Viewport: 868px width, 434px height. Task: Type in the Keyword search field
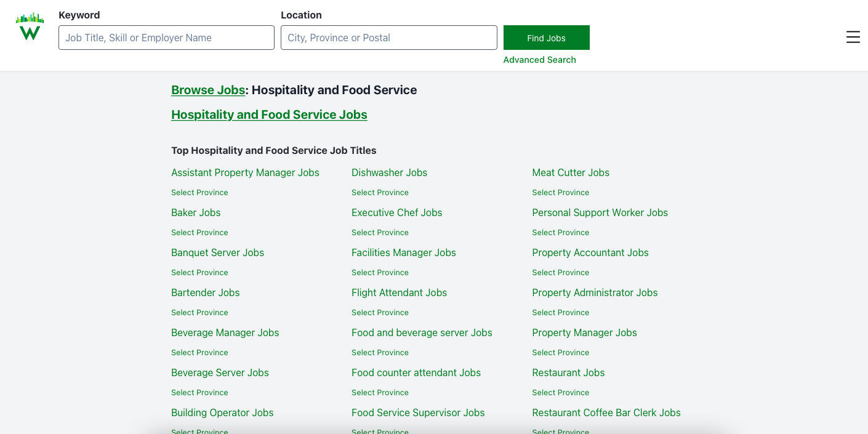tap(166, 38)
